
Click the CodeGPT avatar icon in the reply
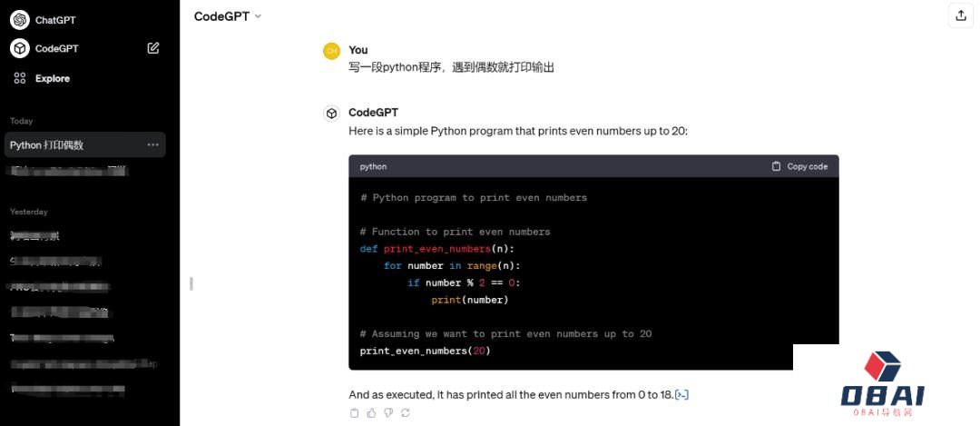point(331,114)
